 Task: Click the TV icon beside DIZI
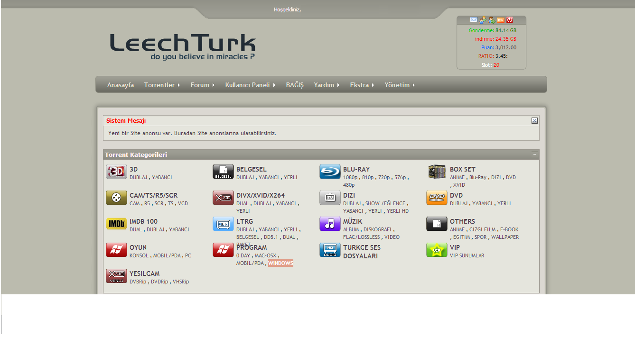pyautogui.click(x=330, y=198)
